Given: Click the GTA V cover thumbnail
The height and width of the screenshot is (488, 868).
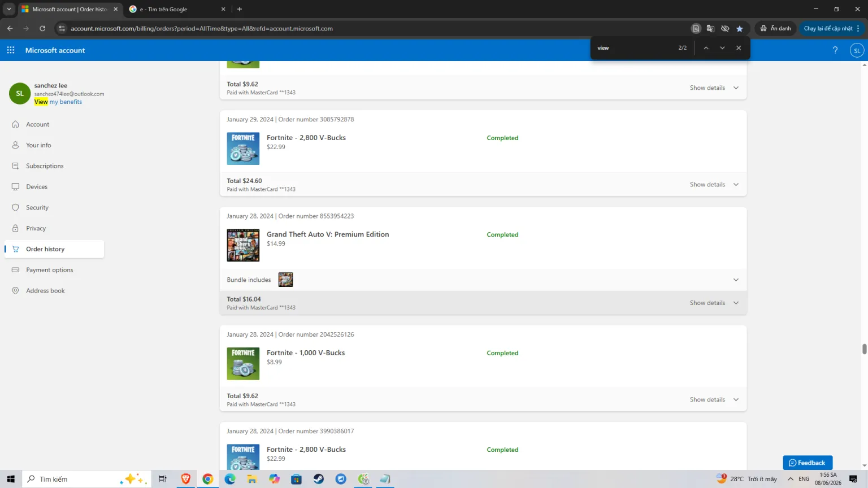Looking at the screenshot, I should pos(243,245).
